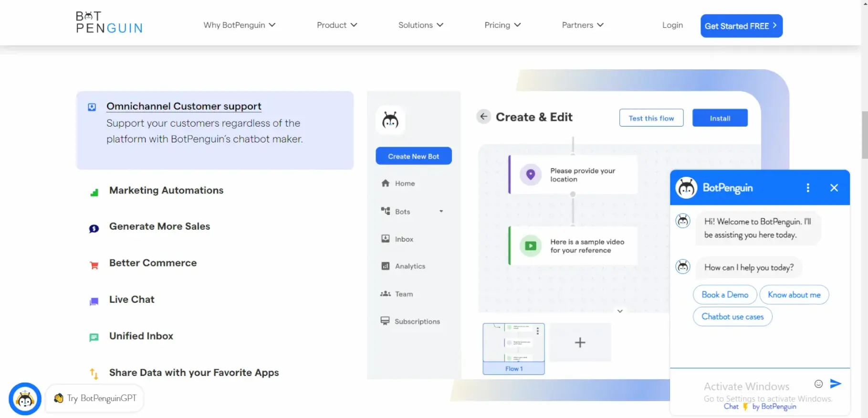The image size is (868, 418).
Task: Open Flow 1 thumbnail options dots
Action: coord(538,331)
